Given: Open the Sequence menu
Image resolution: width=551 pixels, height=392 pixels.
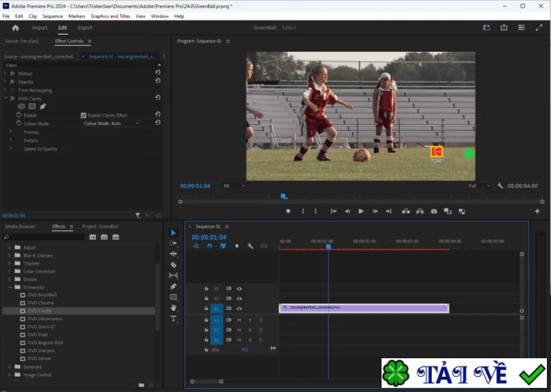Looking at the screenshot, I should 52,16.
